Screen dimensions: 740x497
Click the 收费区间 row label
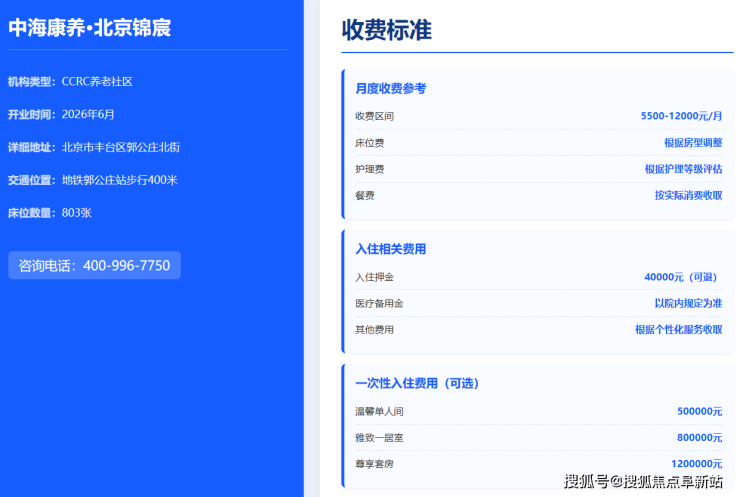[374, 116]
